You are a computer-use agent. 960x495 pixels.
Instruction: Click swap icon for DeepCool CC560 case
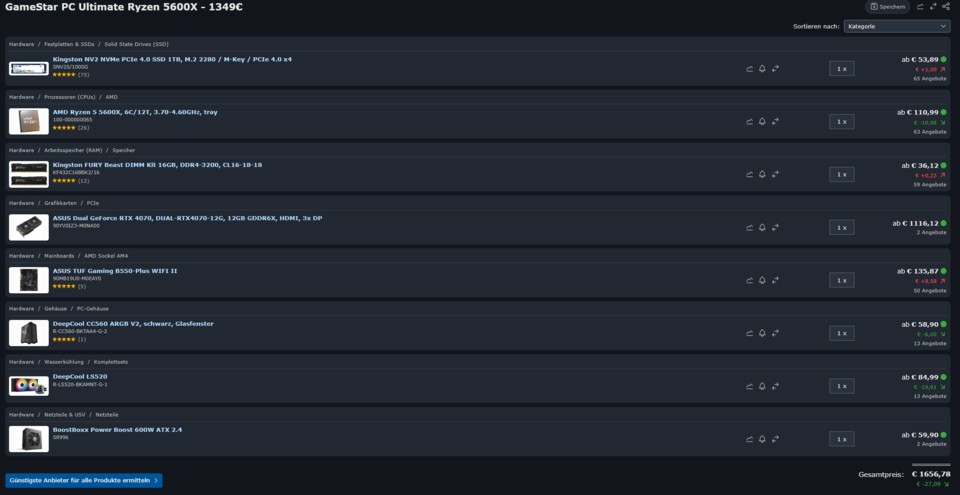[x=775, y=333]
